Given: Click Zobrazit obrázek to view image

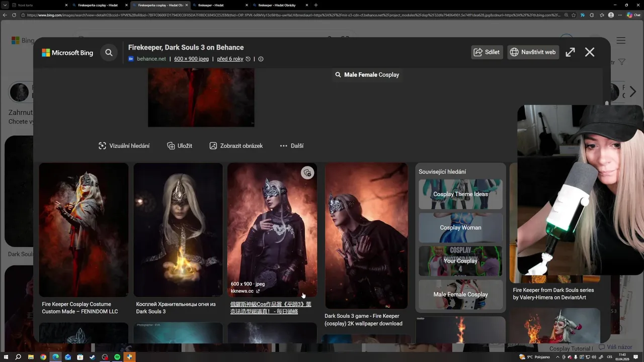Looking at the screenshot, I should point(236,146).
